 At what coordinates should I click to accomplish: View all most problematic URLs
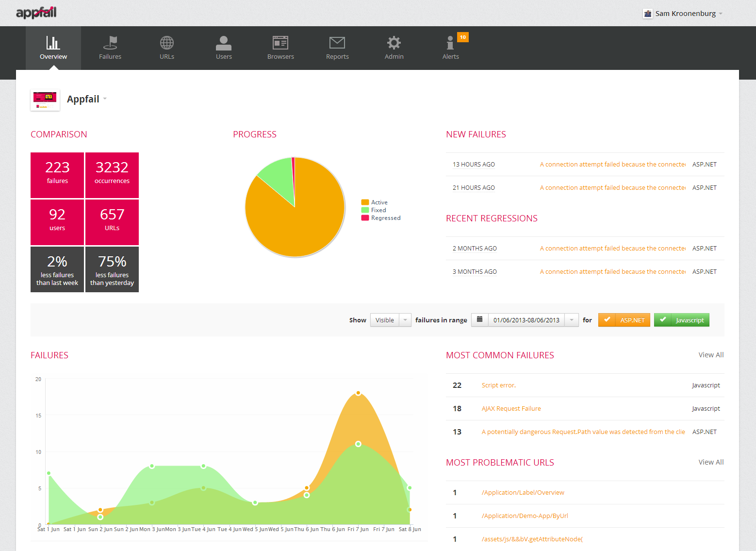pos(711,462)
